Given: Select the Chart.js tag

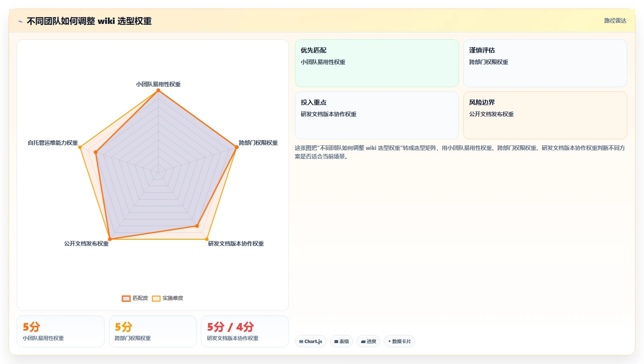Looking at the screenshot, I should (311, 341).
